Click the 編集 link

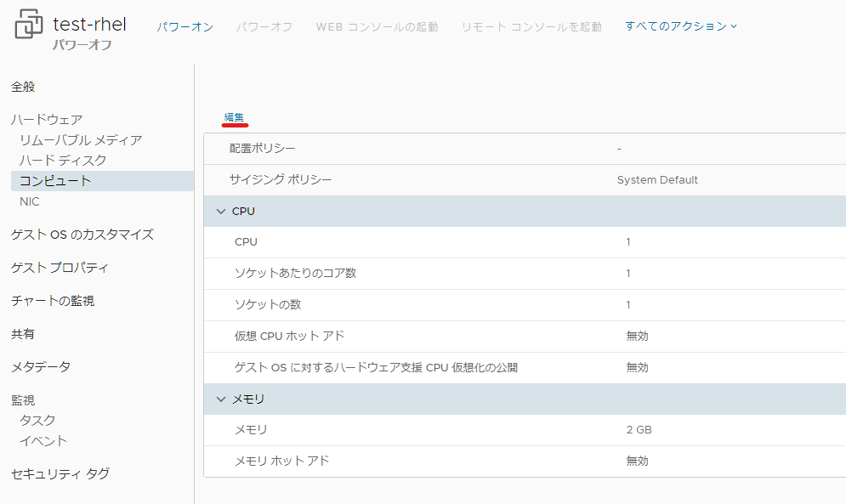click(x=234, y=117)
